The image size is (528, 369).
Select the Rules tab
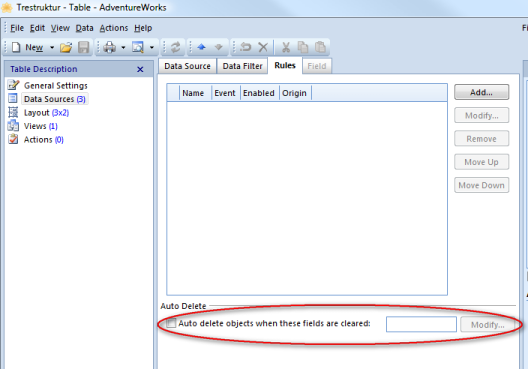[285, 65]
